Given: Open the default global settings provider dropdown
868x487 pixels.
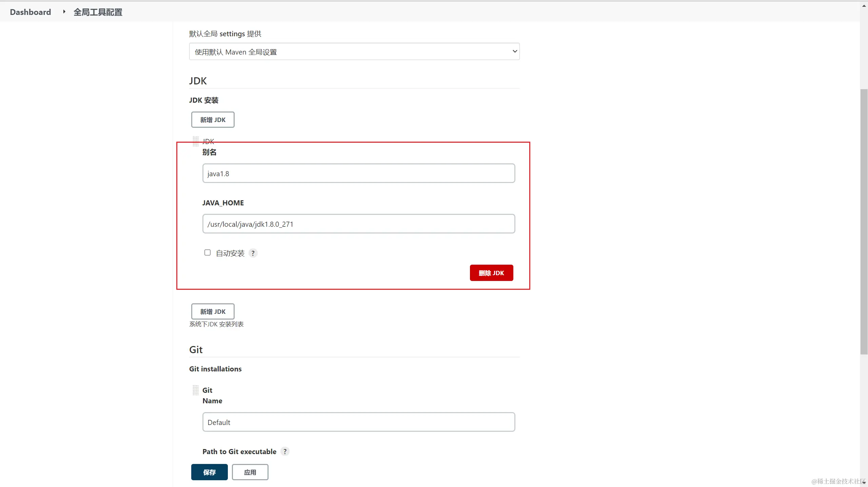Looking at the screenshot, I should pyautogui.click(x=354, y=52).
